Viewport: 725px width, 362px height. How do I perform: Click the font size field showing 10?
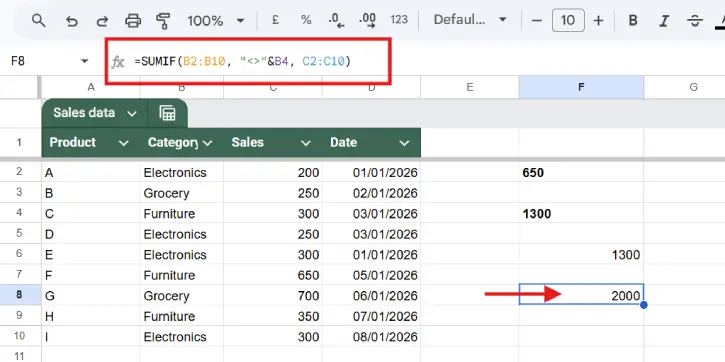568,21
